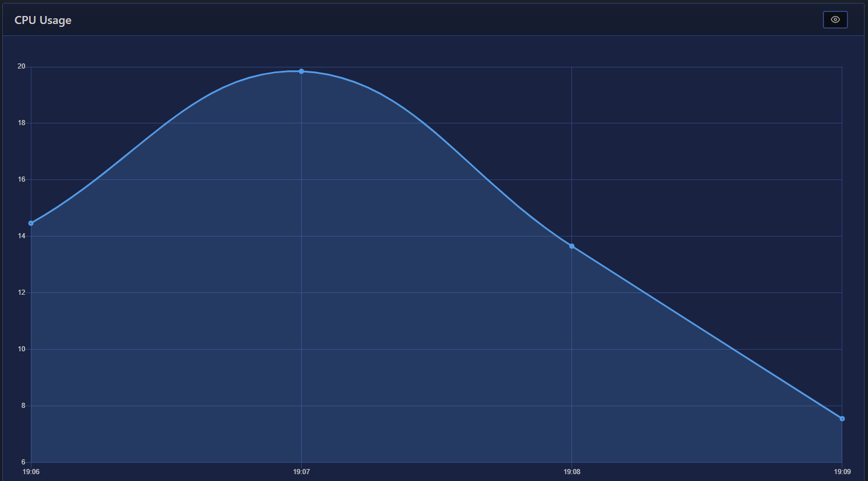This screenshot has height=481, width=868.
Task: Click the y-axis value 20
Action: tap(22, 66)
